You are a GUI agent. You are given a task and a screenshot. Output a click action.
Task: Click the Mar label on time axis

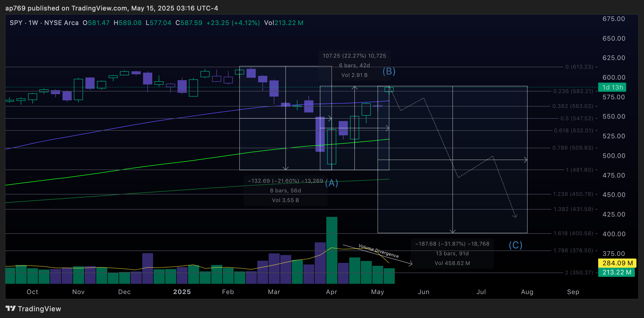point(274,292)
